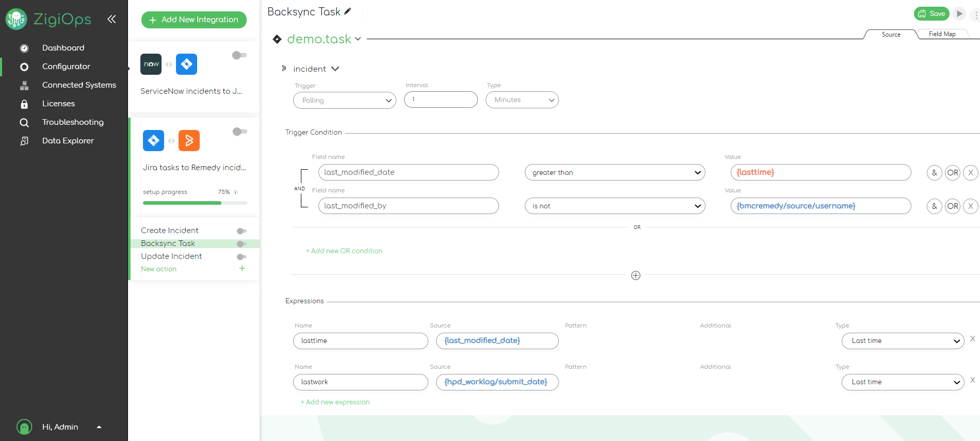Select the Update Incident action

click(x=171, y=256)
